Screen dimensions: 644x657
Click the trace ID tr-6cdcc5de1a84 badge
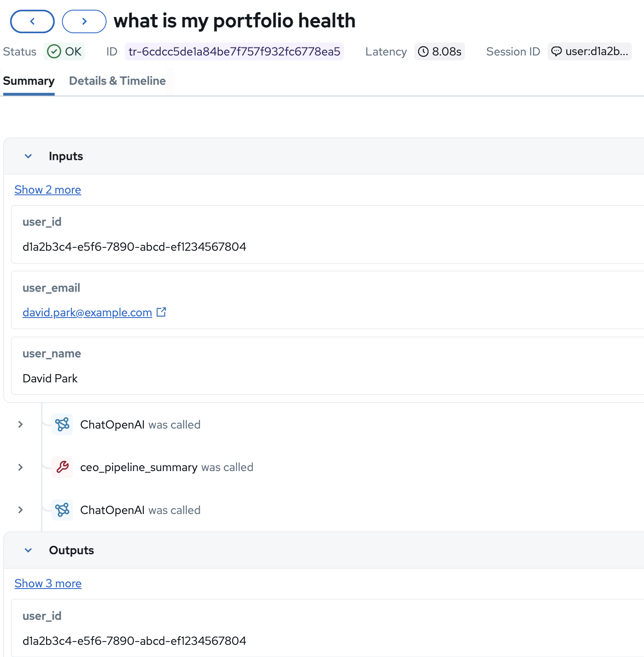pyautogui.click(x=234, y=51)
